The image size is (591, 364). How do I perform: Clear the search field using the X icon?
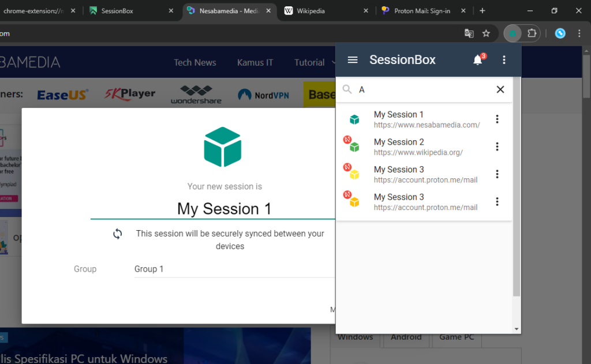(500, 89)
